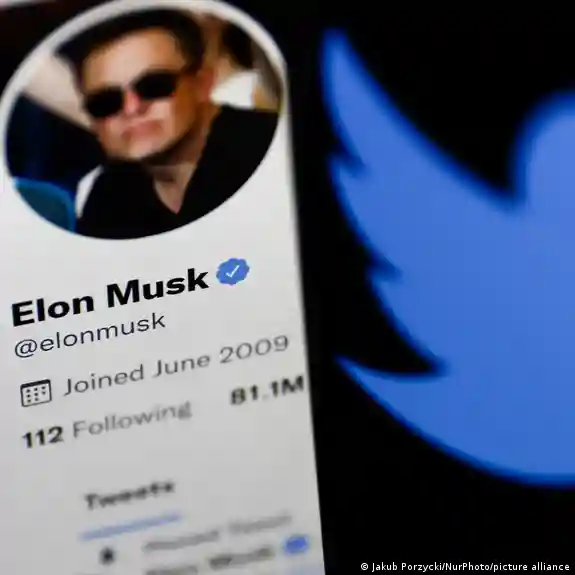The image size is (575, 575).
Task: Tap the small blue badge in pinned tweet
Action: (x=296, y=545)
